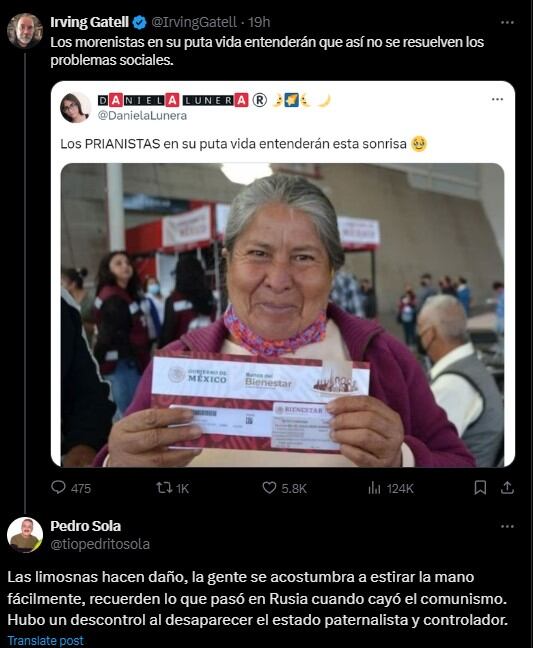Click Irving Gatell's verified badge
Image resolution: width=533 pixels, height=648 pixels.
(140, 22)
